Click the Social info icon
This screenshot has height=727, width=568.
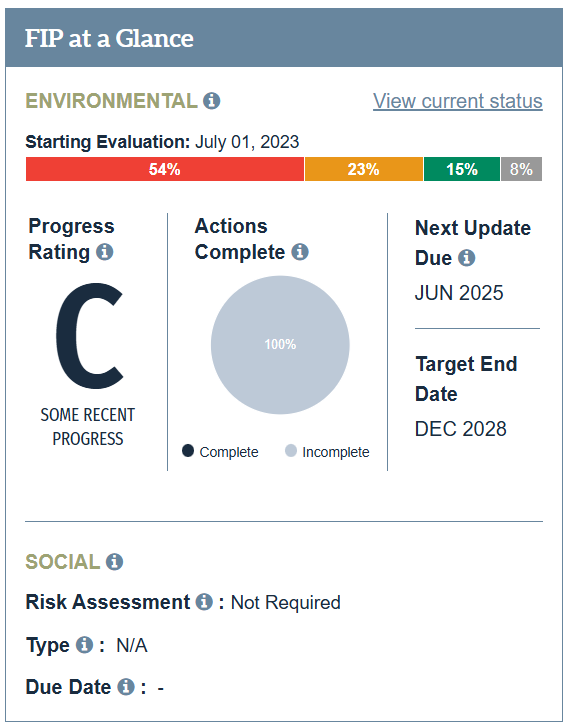coord(115,562)
